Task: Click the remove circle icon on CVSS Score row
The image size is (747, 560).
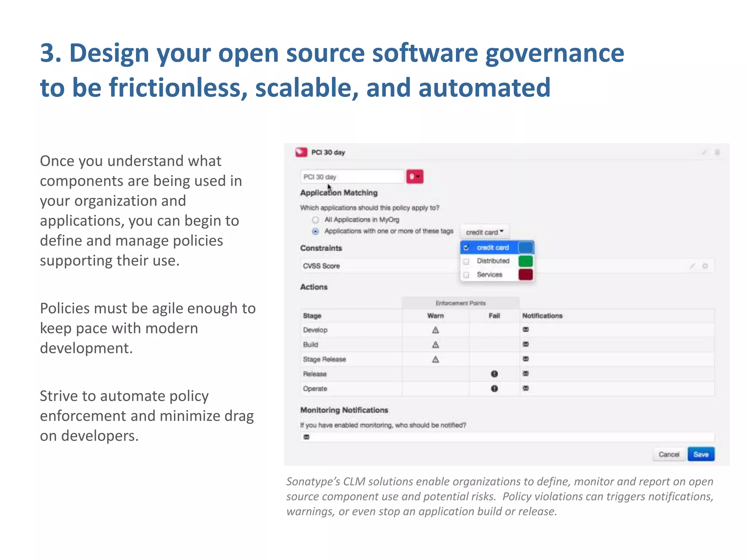Action: coord(705,266)
